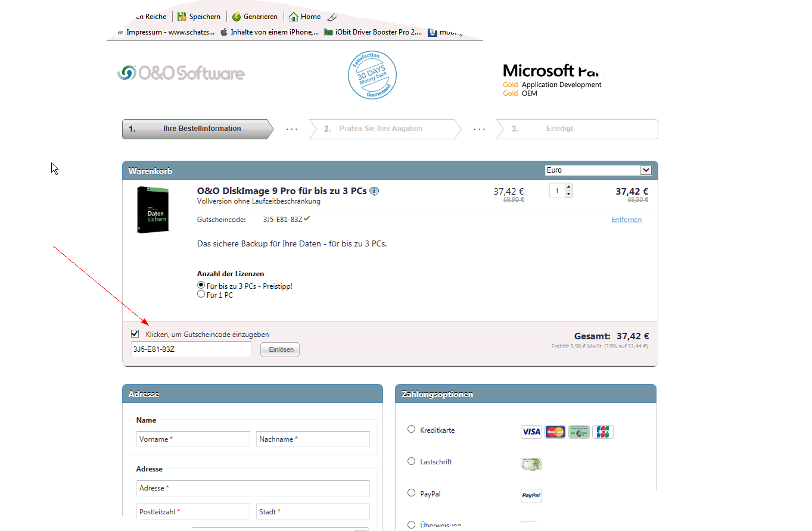Click the PayPal logo icon

tap(531, 495)
